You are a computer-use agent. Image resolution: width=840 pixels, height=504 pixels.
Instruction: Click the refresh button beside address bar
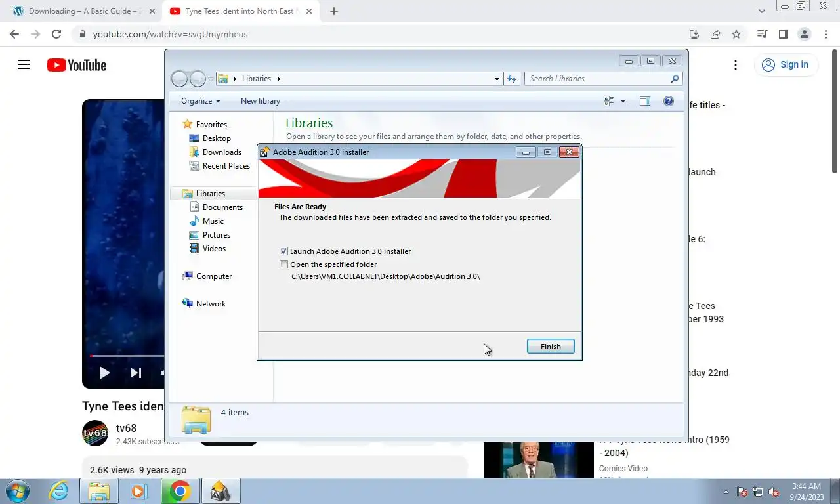pyautogui.click(x=512, y=79)
